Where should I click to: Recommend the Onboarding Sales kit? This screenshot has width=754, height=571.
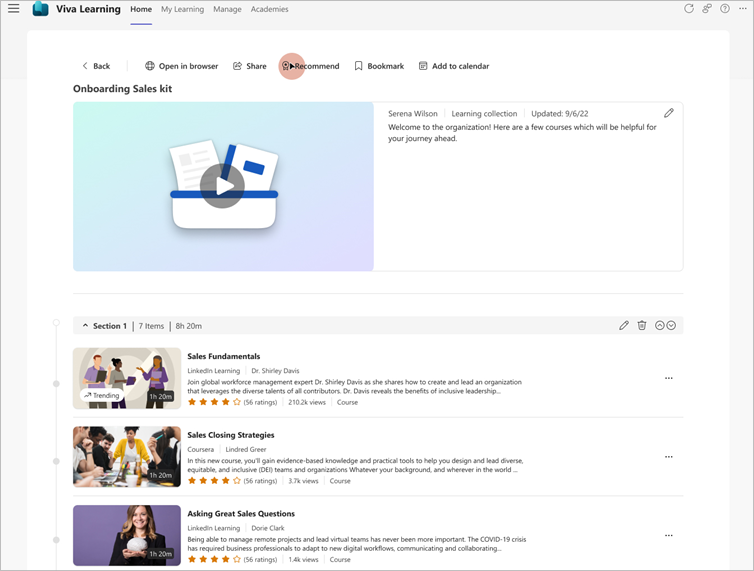point(311,66)
